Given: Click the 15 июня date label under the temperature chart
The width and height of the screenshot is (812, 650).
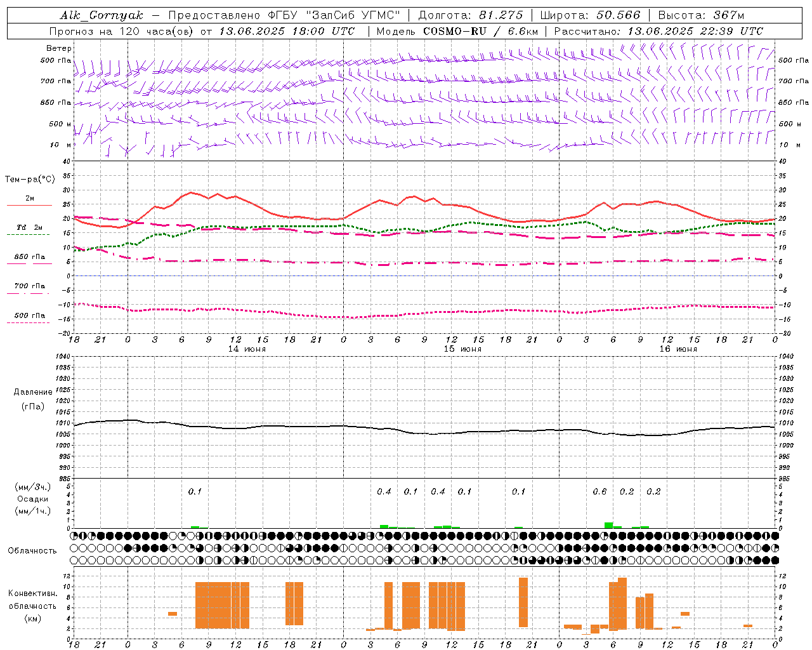Looking at the screenshot, I should click(x=462, y=349).
